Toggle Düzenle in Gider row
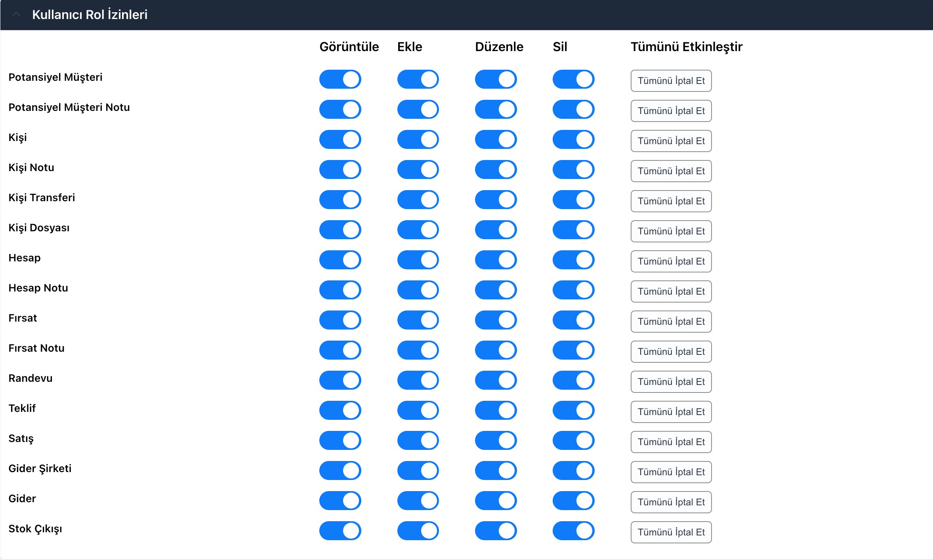933x560 pixels. [496, 501]
